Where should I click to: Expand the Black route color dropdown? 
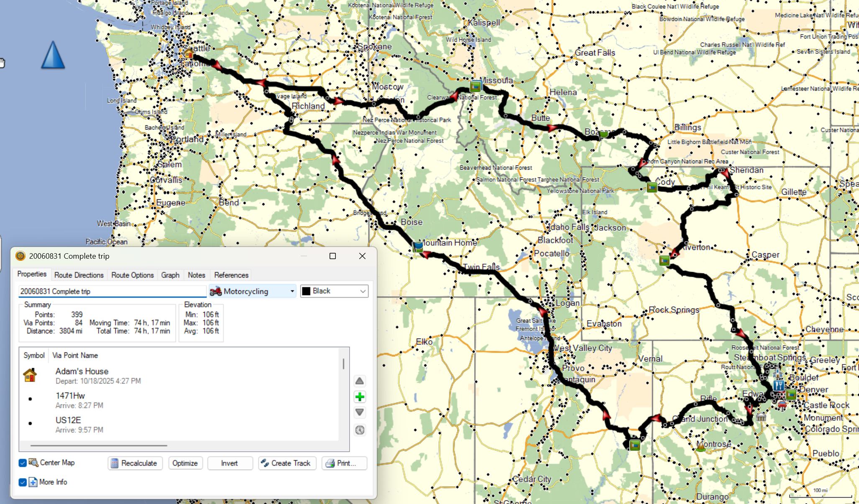pos(363,291)
